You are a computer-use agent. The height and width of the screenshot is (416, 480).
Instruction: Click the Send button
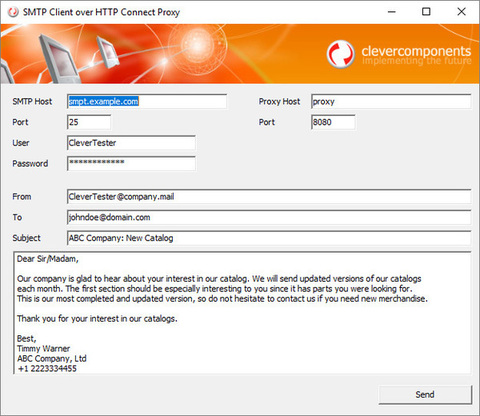(x=425, y=395)
